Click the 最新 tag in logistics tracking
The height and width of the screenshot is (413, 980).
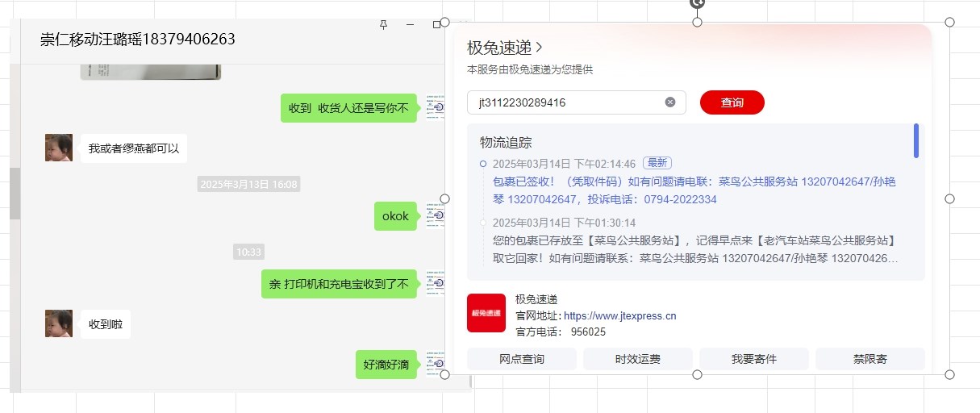[657, 163]
